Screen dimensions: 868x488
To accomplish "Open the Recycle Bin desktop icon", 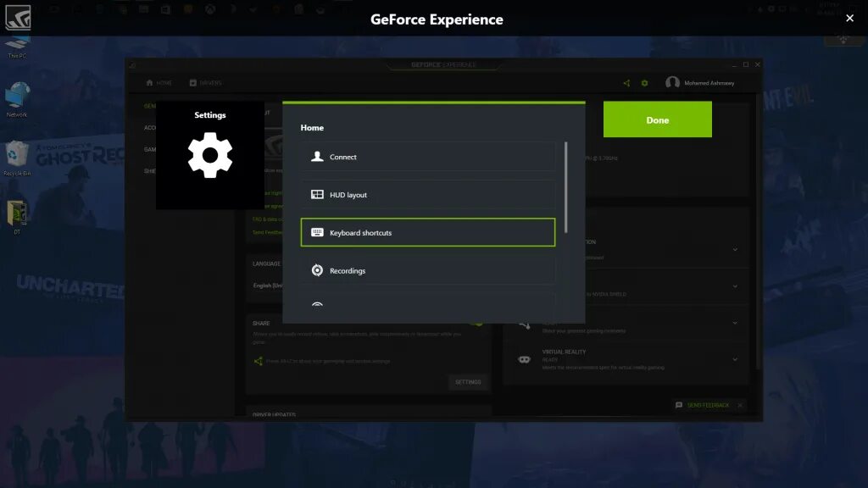I will pyautogui.click(x=17, y=158).
